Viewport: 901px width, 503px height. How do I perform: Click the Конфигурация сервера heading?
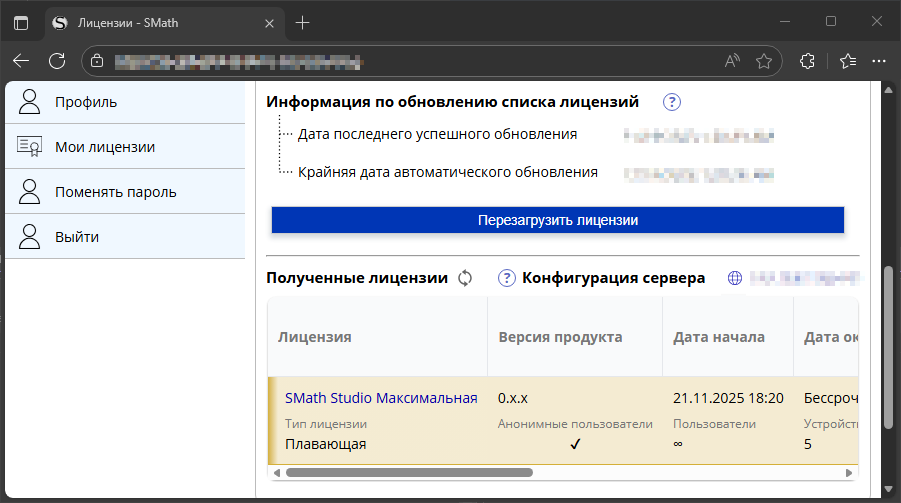point(613,278)
